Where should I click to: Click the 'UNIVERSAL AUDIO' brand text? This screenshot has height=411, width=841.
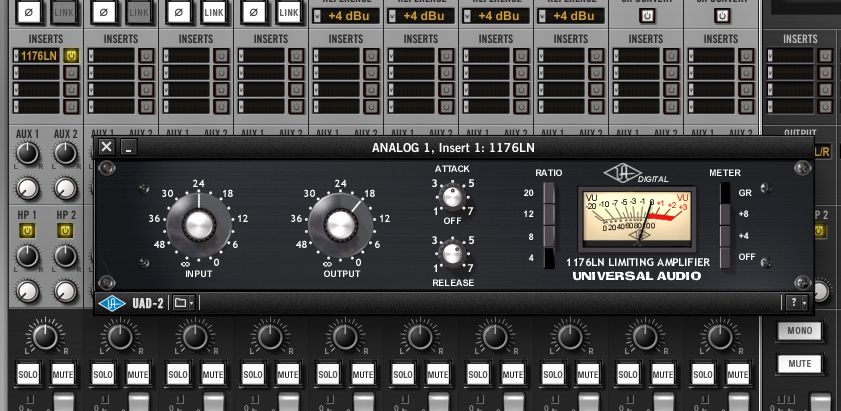tap(637, 276)
